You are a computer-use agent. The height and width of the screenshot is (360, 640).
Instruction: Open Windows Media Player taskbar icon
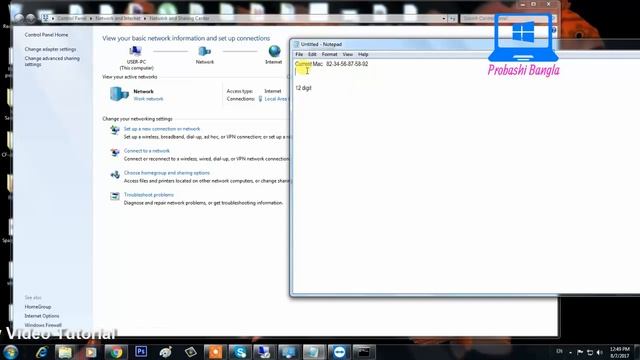(x=91, y=352)
